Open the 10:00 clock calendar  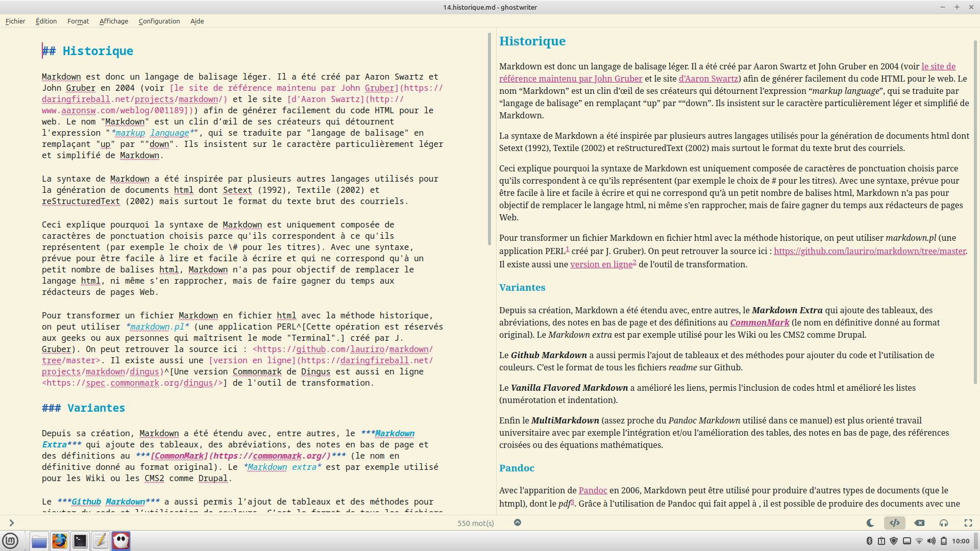pos(961,541)
